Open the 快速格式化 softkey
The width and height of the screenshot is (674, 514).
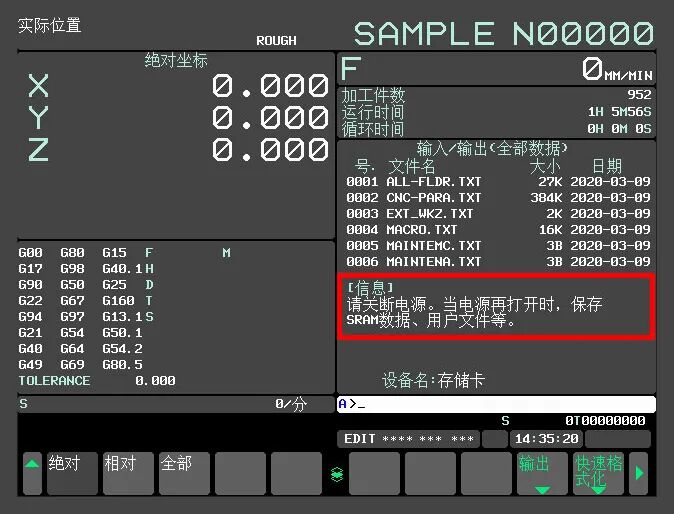tap(598, 473)
